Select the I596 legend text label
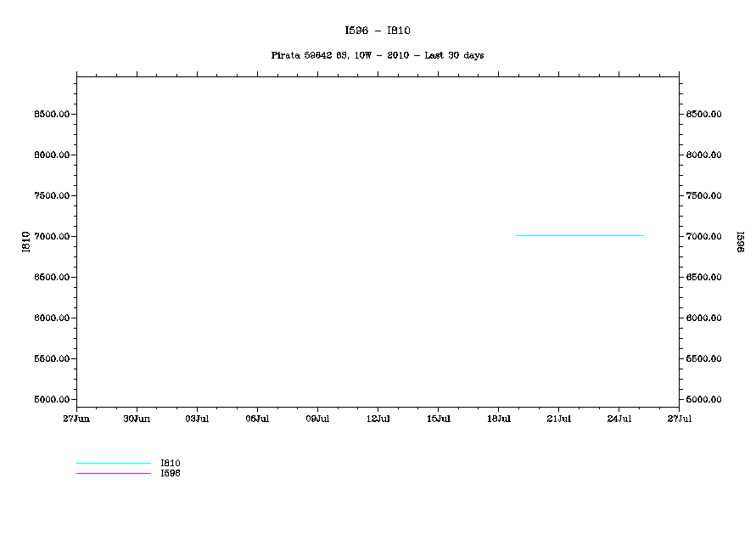756x535 pixels. pyautogui.click(x=171, y=473)
